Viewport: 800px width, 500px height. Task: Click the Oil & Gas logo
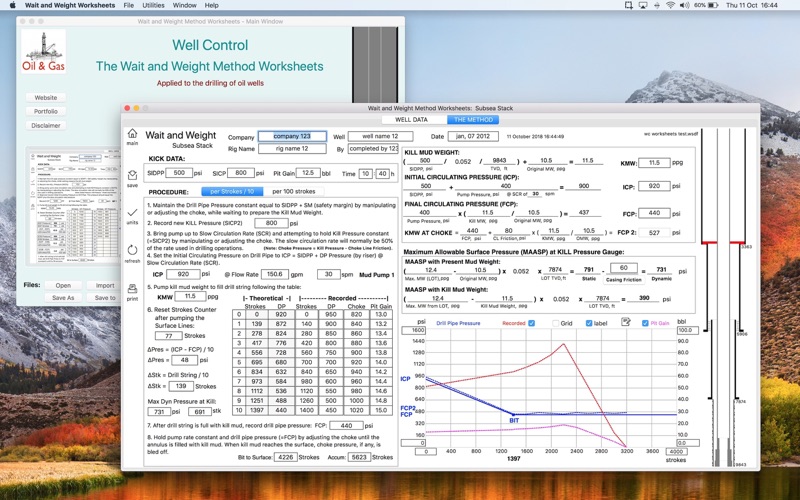(x=43, y=52)
